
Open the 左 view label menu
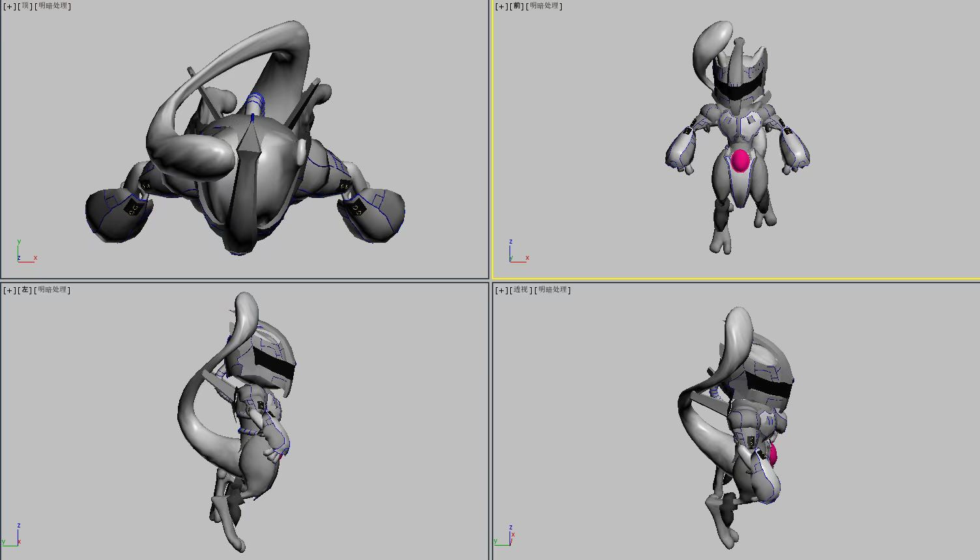point(25,290)
